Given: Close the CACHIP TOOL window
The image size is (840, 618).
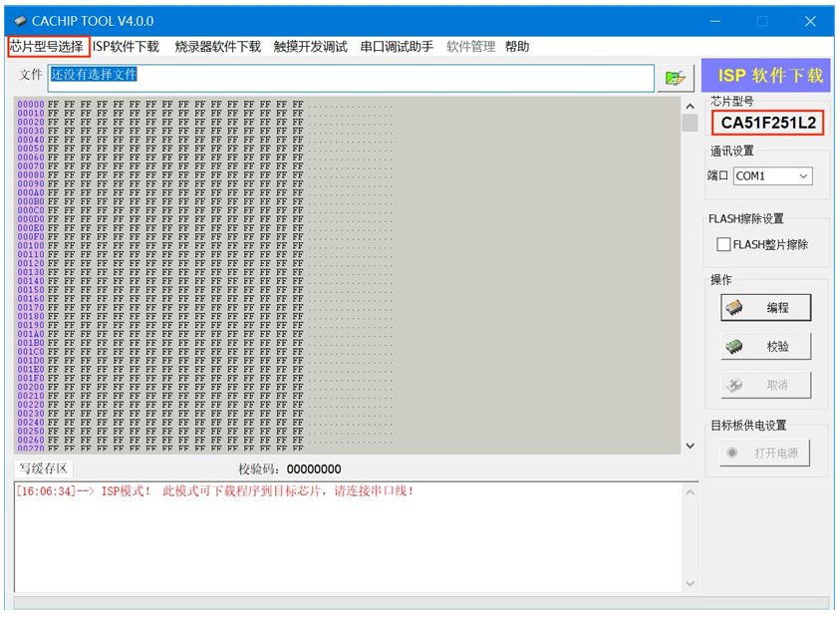Looking at the screenshot, I should tap(810, 21).
